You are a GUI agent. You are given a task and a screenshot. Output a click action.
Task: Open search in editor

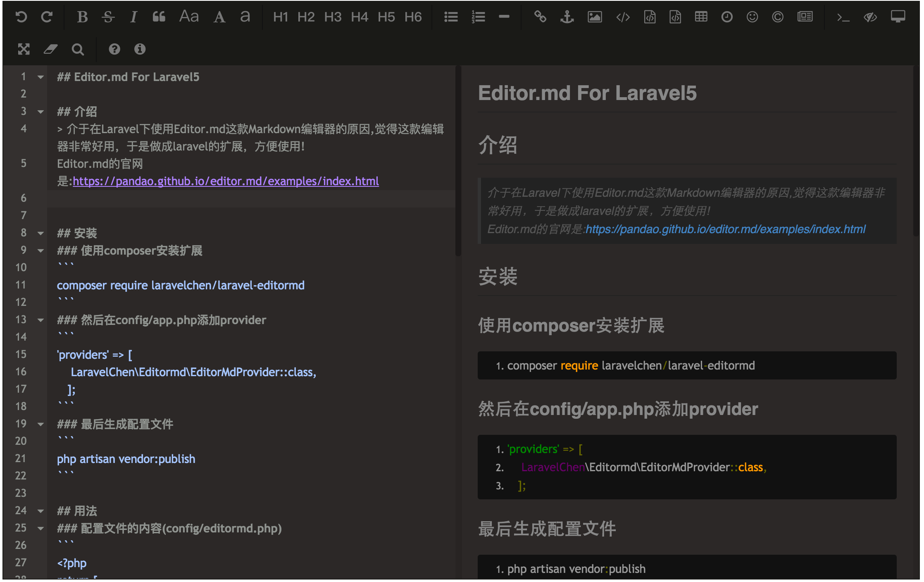(78, 49)
